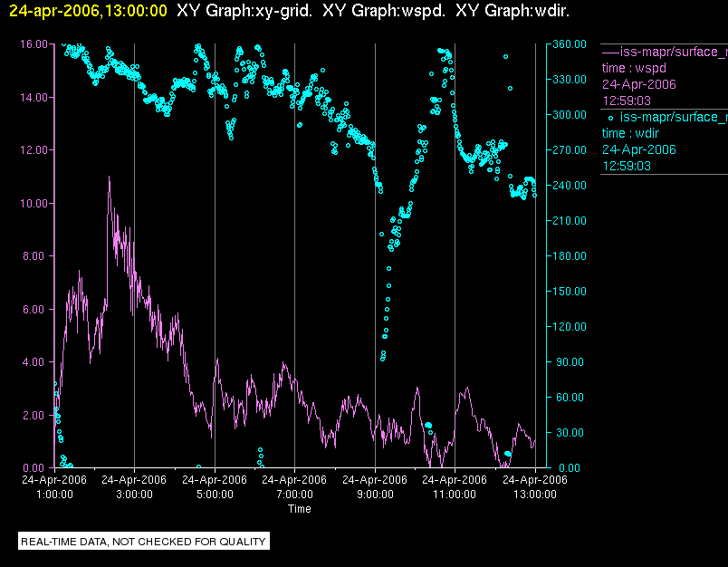Click the pink 12:59:03 legend timestamp
This screenshot has height=567, width=728.
(627, 101)
